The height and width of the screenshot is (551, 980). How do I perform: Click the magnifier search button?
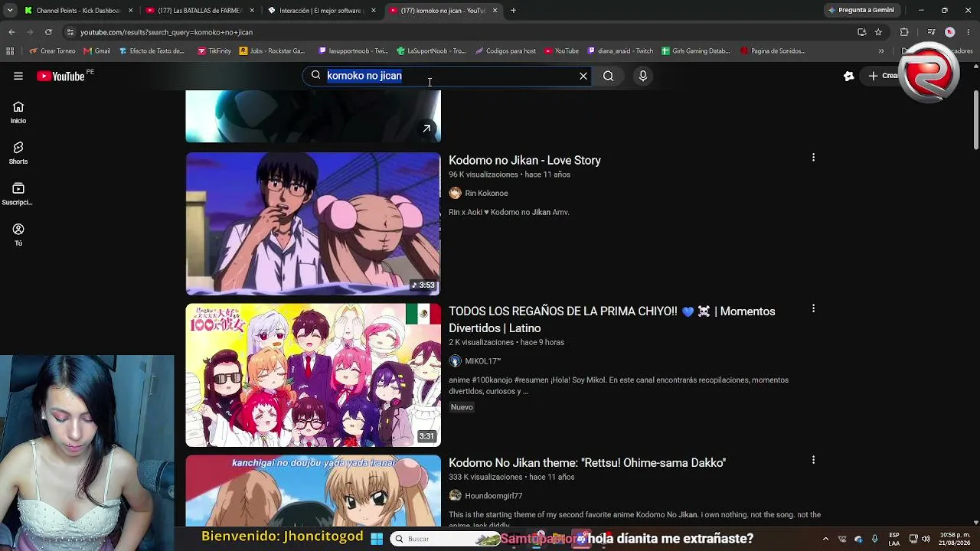[608, 76]
